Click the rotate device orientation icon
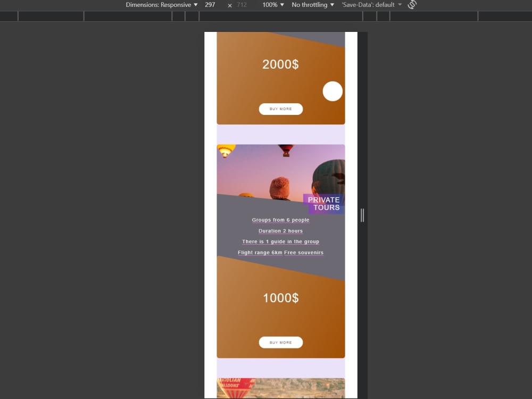This screenshot has width=532, height=399. click(412, 5)
